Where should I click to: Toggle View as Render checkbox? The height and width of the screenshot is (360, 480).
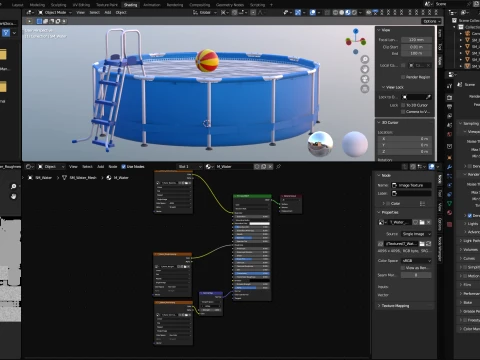[x=403, y=268]
